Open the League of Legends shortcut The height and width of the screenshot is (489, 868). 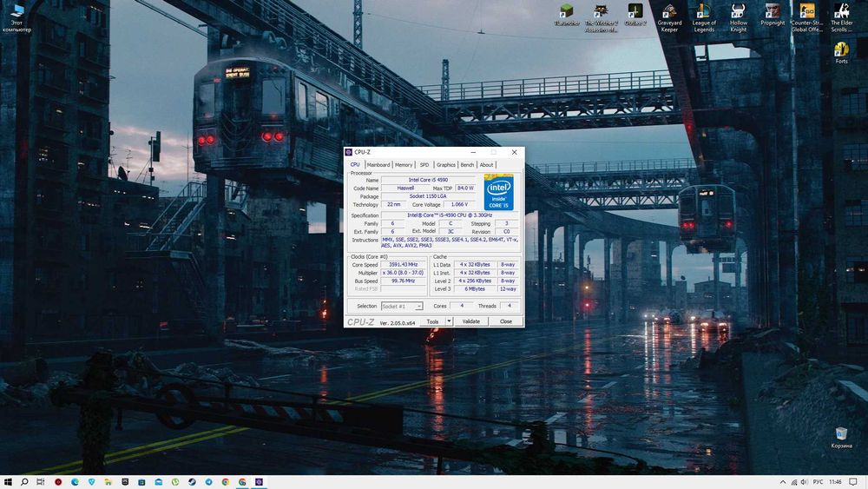click(704, 17)
